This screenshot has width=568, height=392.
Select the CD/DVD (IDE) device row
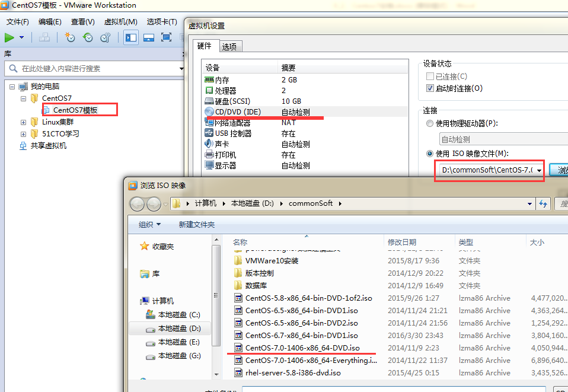click(305, 111)
